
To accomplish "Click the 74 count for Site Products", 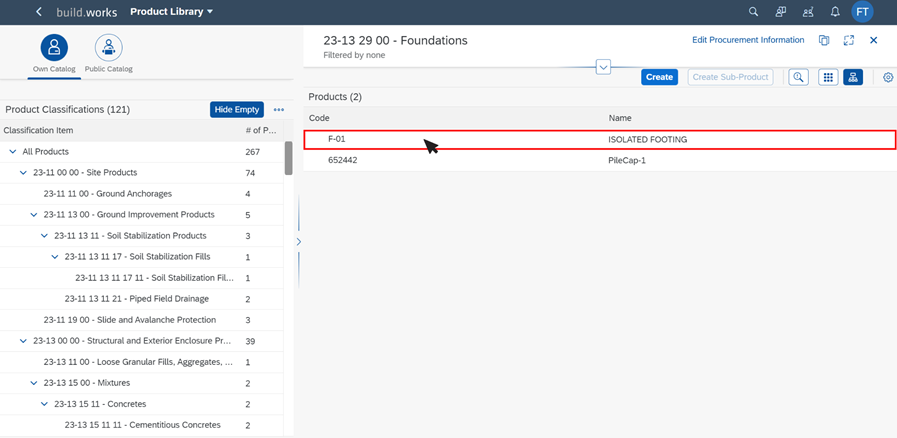I will tap(250, 173).
